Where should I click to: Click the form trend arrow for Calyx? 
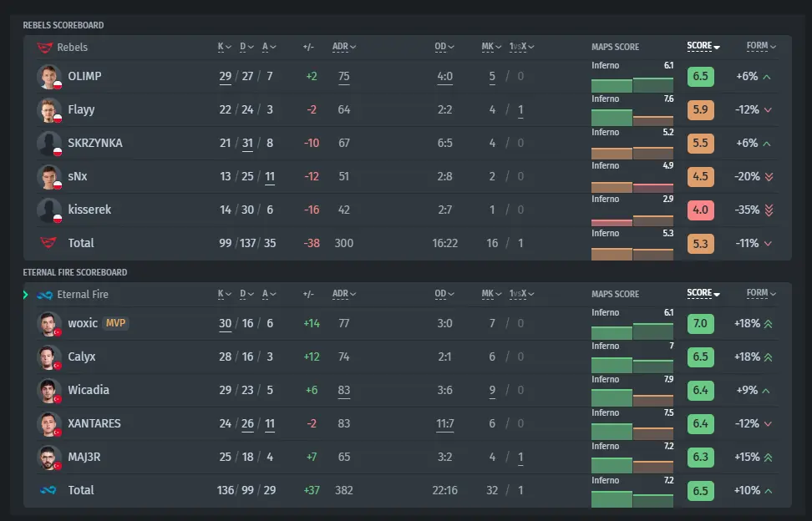click(x=769, y=357)
